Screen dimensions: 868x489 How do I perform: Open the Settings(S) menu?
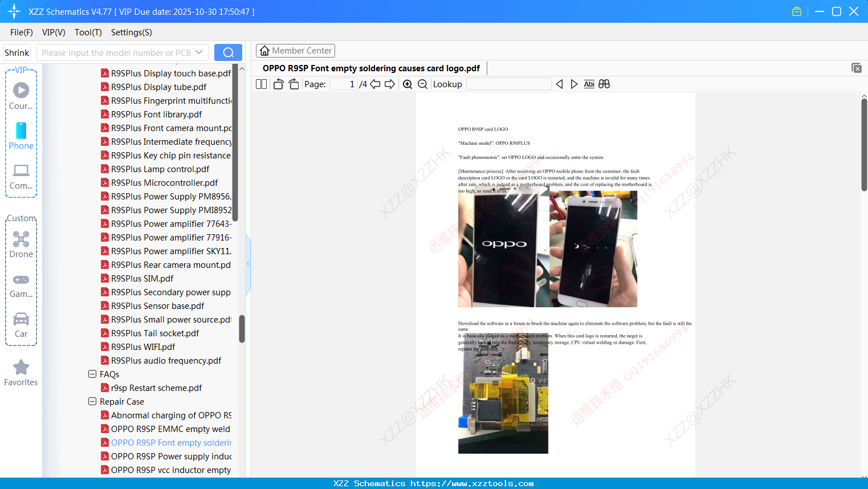[x=132, y=32]
